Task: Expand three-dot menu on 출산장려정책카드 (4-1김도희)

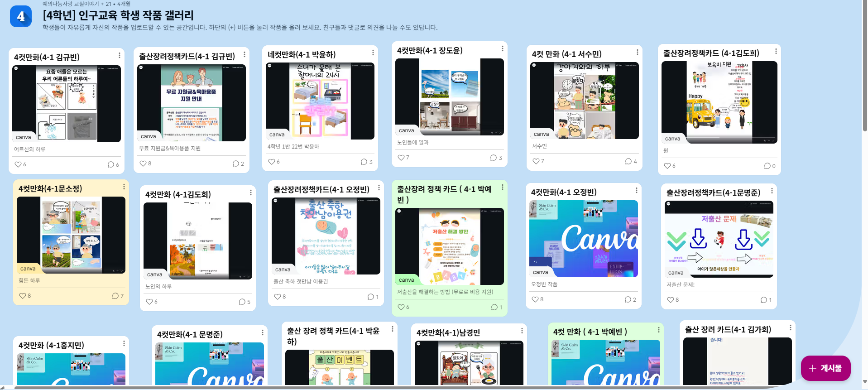Action: (x=776, y=51)
